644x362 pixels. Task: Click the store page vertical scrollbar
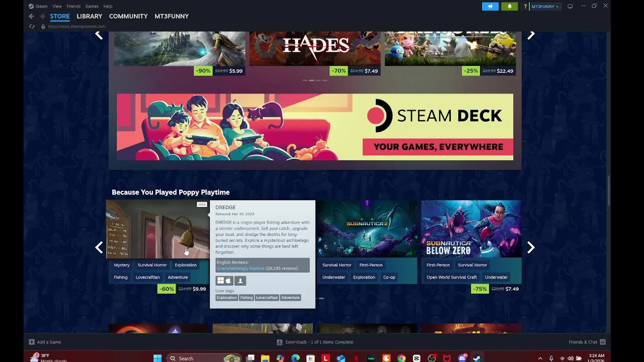[x=608, y=191]
